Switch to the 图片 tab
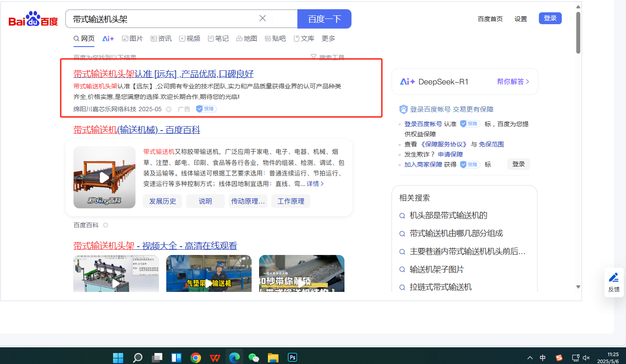This screenshot has width=626, height=364. point(132,39)
